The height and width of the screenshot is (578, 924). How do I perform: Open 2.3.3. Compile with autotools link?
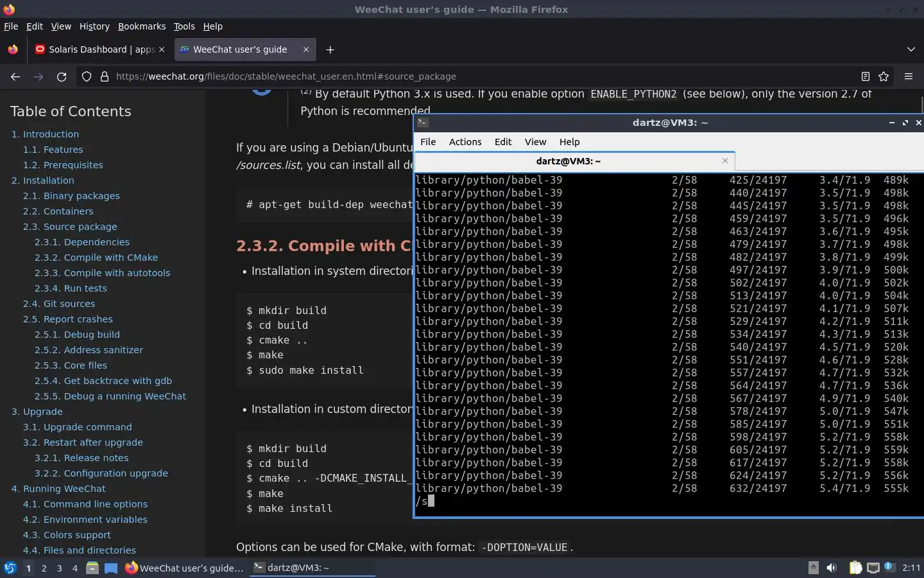103,273
